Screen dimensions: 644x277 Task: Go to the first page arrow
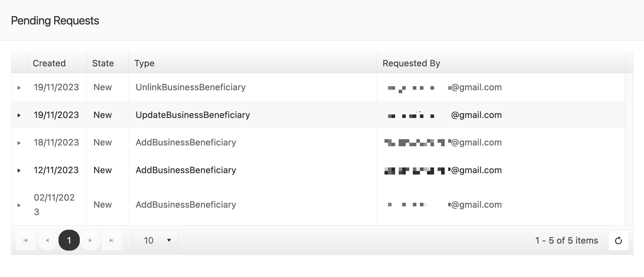tap(26, 240)
